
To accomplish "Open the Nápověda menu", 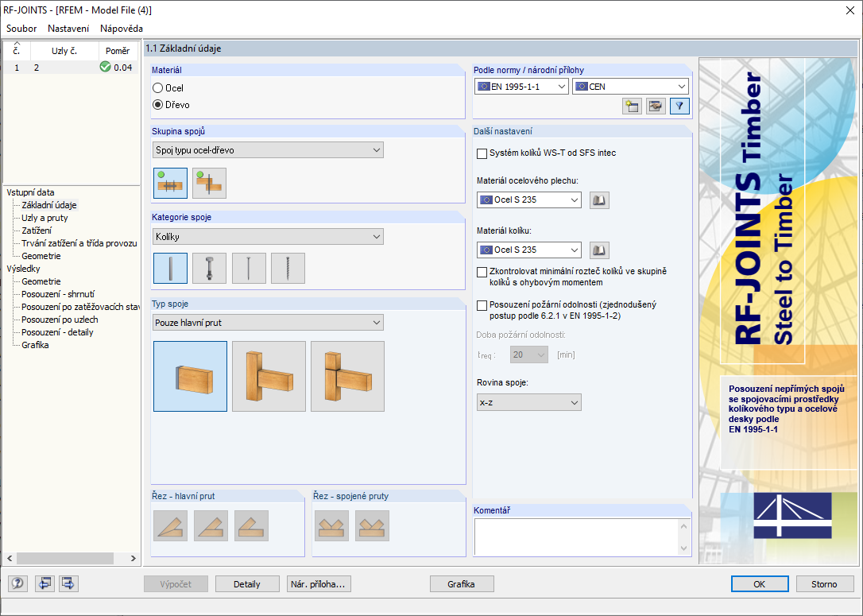I will [x=122, y=29].
